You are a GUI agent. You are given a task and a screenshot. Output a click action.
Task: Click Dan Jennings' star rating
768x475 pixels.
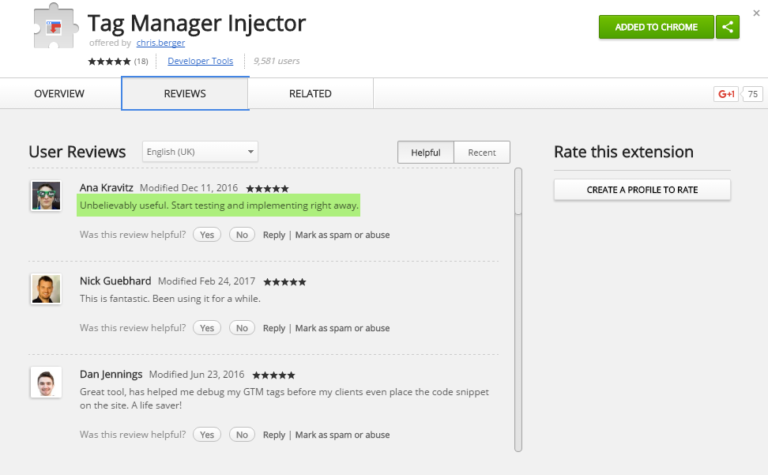[x=273, y=376]
